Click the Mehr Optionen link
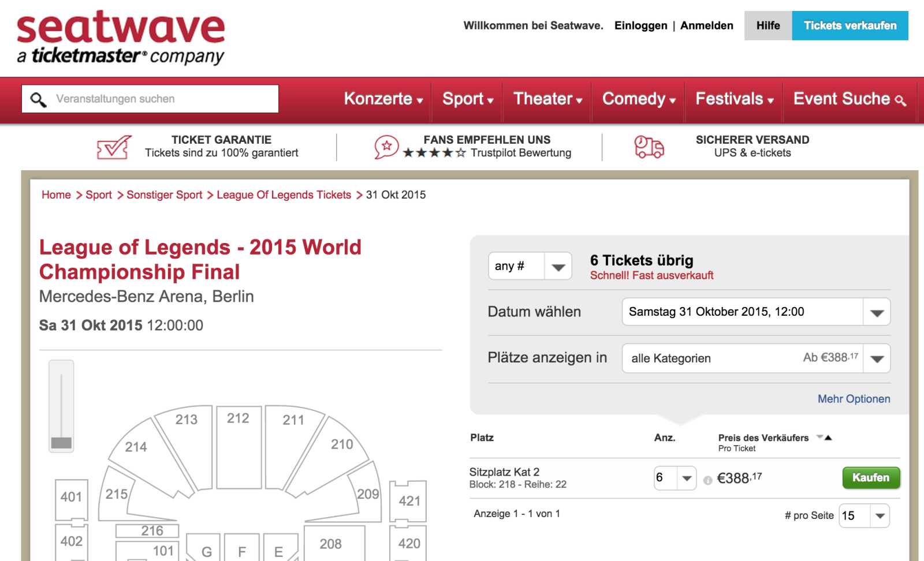The height and width of the screenshot is (561, 924). point(853,399)
